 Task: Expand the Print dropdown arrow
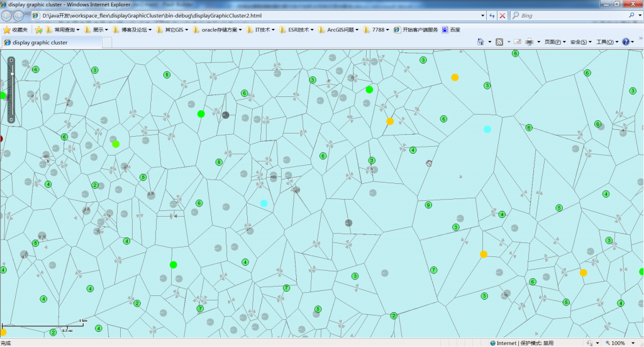538,42
